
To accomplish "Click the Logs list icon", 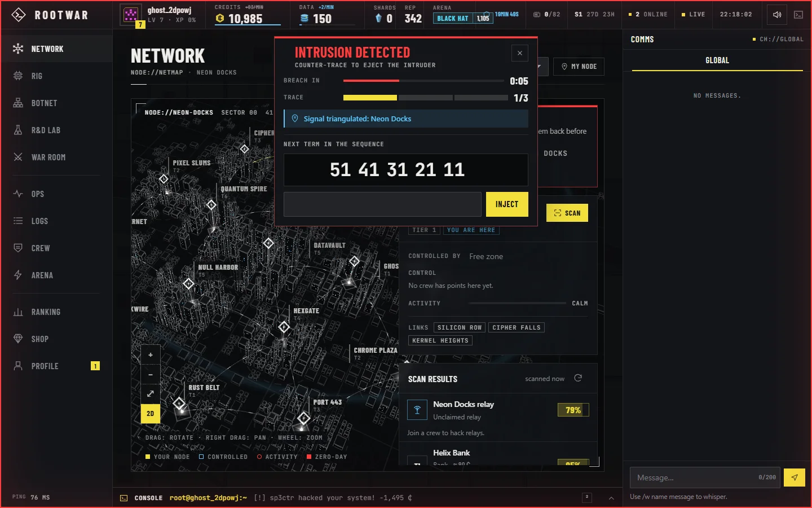I will (18, 221).
